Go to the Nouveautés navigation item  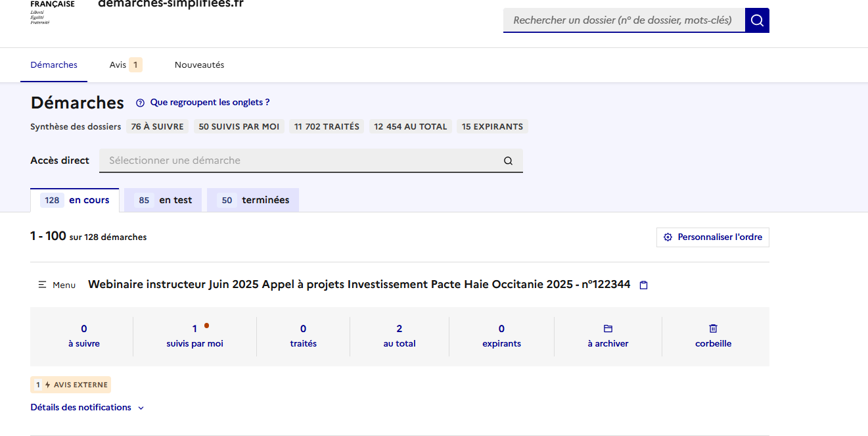point(199,65)
